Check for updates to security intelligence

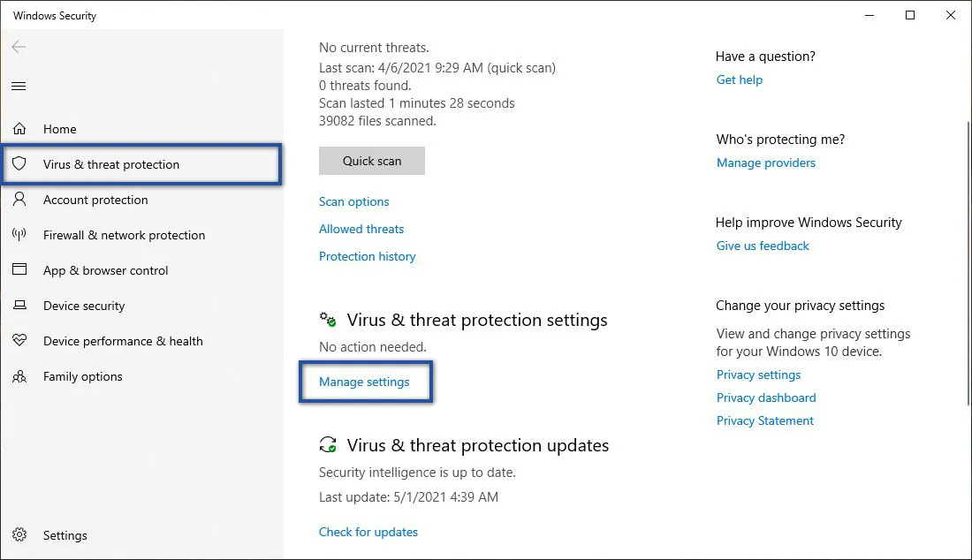click(368, 532)
